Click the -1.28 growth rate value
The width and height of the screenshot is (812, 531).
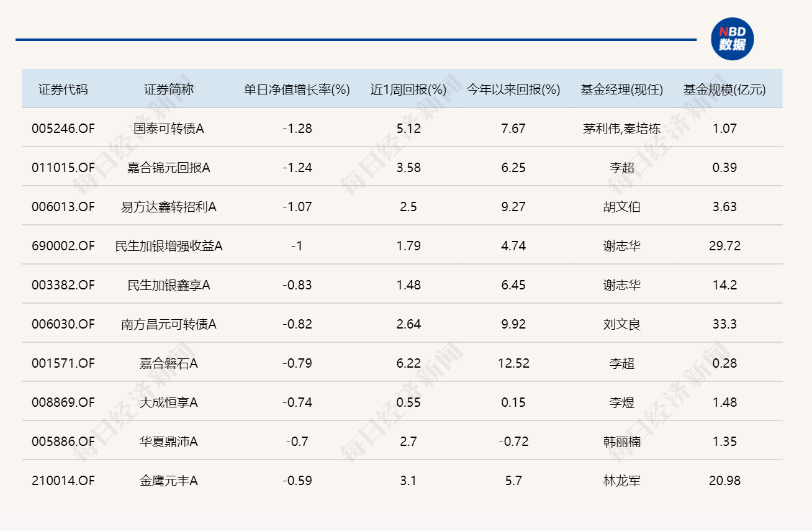(297, 129)
